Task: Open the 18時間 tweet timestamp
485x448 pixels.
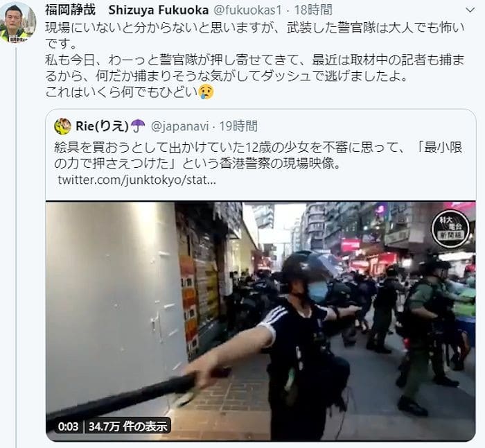Action: (x=313, y=10)
